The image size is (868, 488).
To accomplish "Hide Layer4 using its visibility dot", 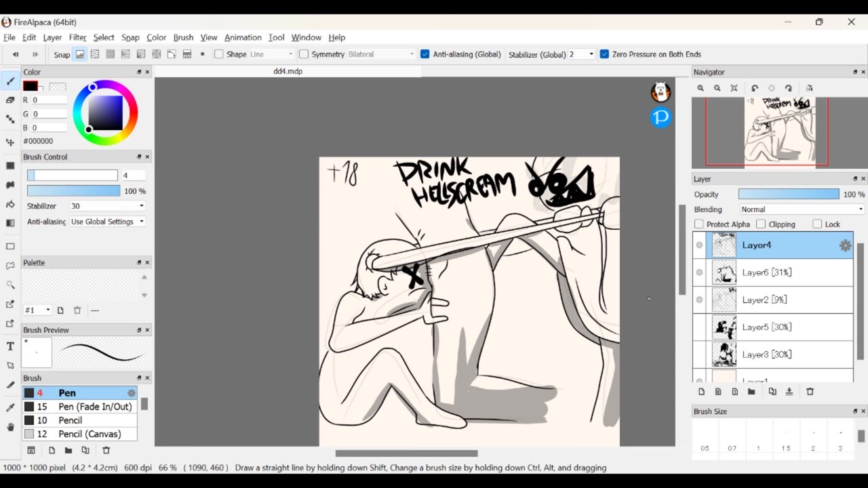I will [x=699, y=245].
